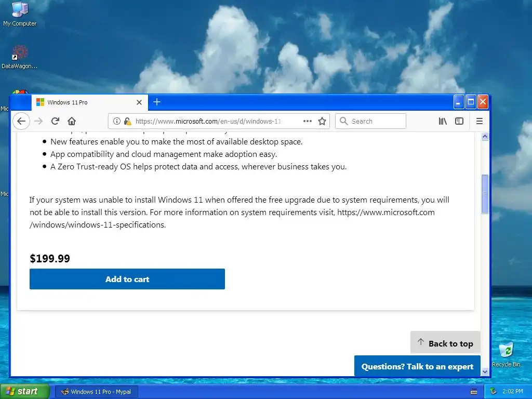Click the lock warning icon in address bar

point(128,121)
